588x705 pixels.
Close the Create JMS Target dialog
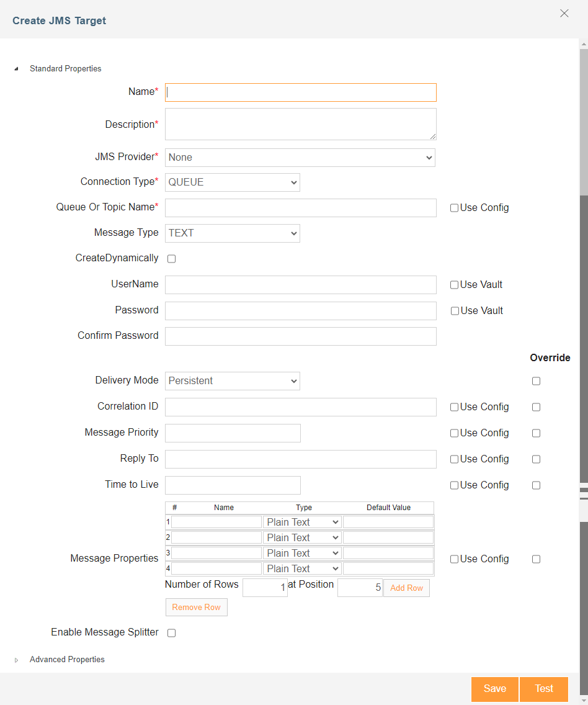pos(564,14)
